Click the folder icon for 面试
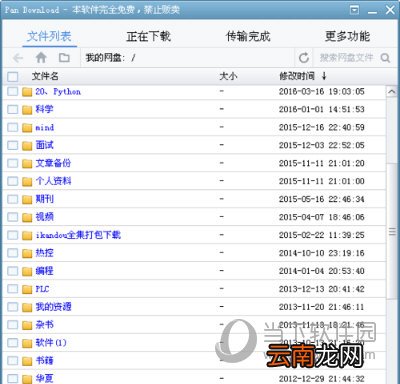This screenshot has height=384, width=400. [27, 146]
